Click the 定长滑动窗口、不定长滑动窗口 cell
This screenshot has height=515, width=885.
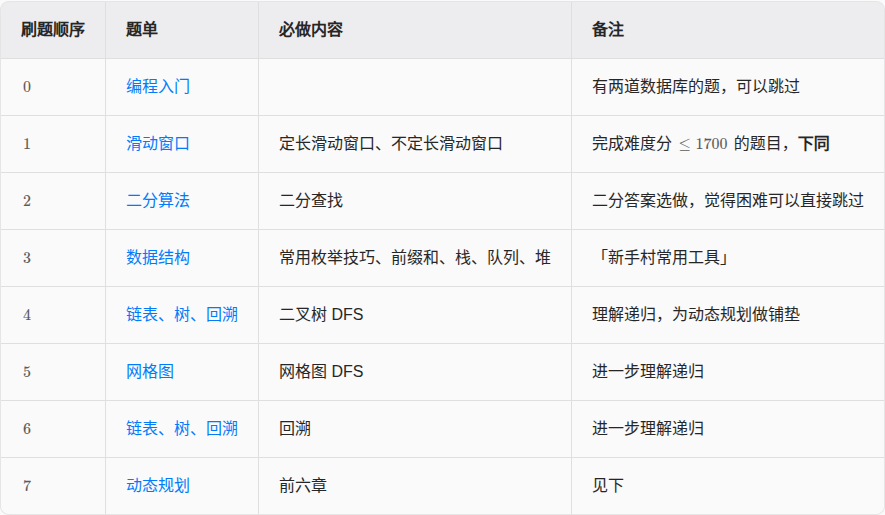pos(390,144)
